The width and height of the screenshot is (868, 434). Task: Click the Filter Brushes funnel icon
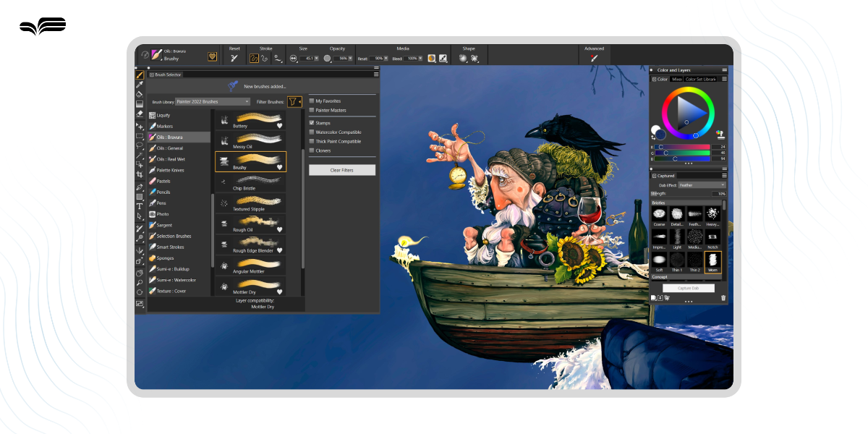293,102
